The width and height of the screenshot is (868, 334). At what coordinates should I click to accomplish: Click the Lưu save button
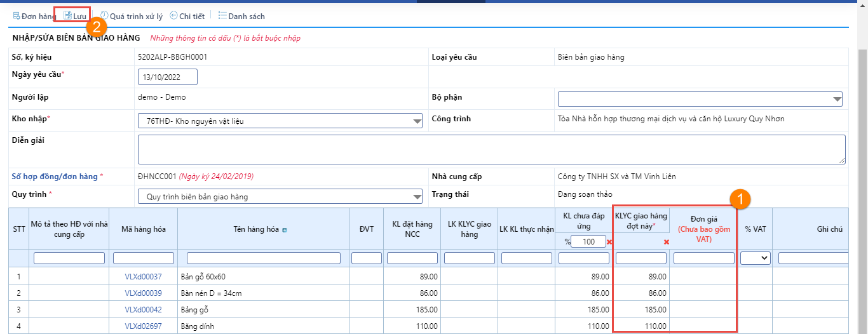tap(75, 16)
